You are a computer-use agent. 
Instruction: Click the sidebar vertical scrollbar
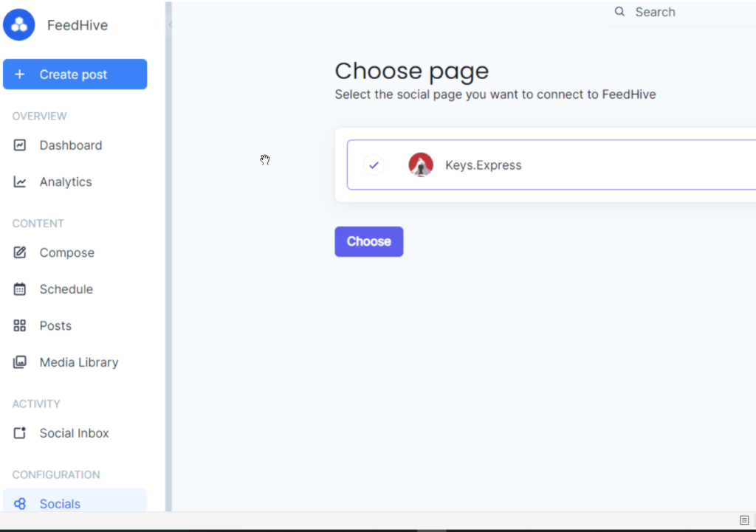[x=168, y=258]
